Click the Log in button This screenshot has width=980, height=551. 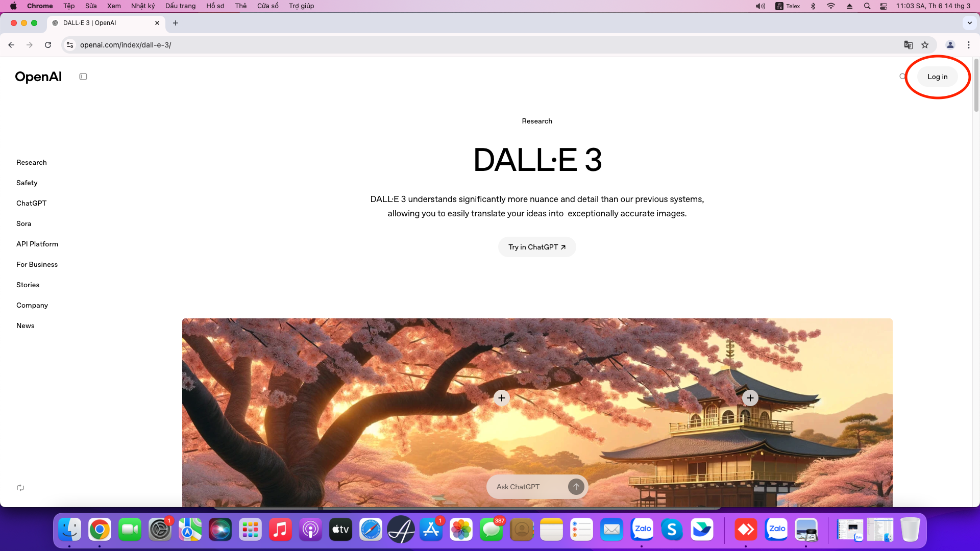tap(937, 77)
